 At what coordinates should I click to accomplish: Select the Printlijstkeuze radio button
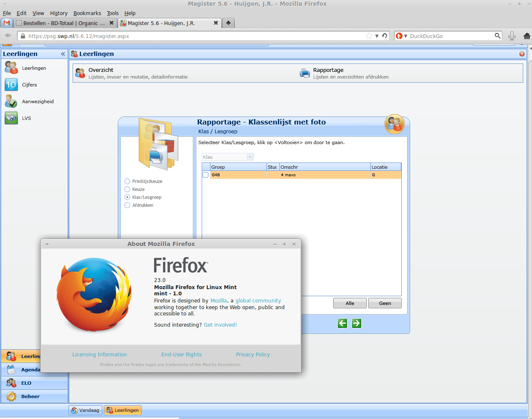127,181
